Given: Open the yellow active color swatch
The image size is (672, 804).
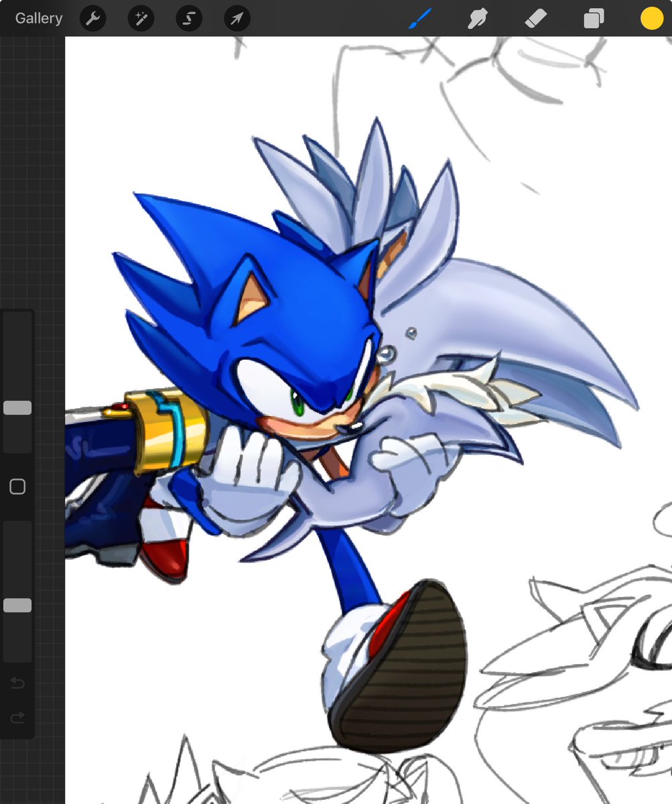Looking at the screenshot, I should pos(651,19).
